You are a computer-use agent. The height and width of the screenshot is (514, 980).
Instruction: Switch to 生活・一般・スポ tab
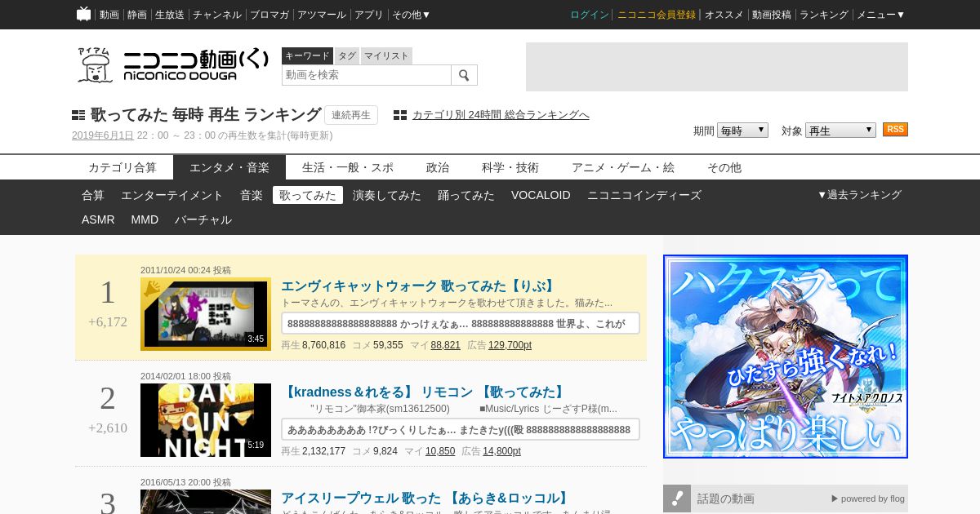348,167
